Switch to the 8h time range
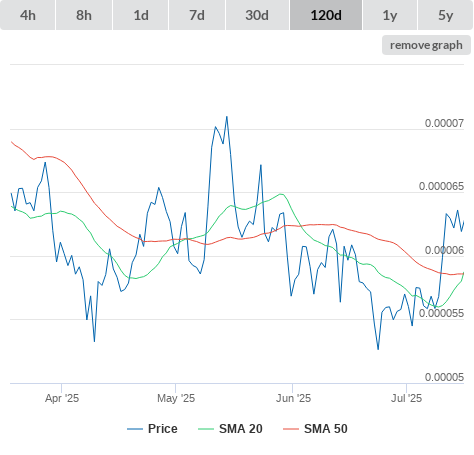Screen dimensions: 474x455 84,15
